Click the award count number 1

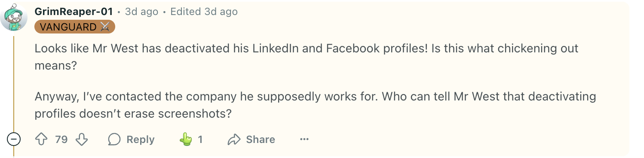[x=200, y=140]
